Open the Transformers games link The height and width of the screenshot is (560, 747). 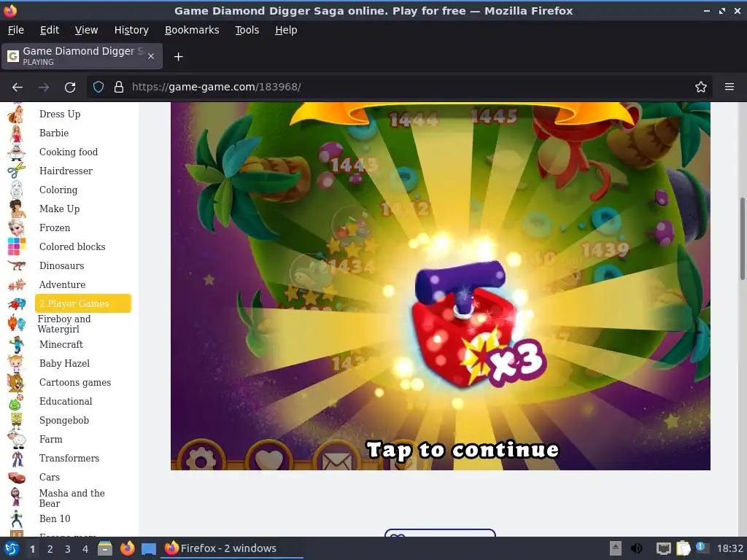click(69, 458)
